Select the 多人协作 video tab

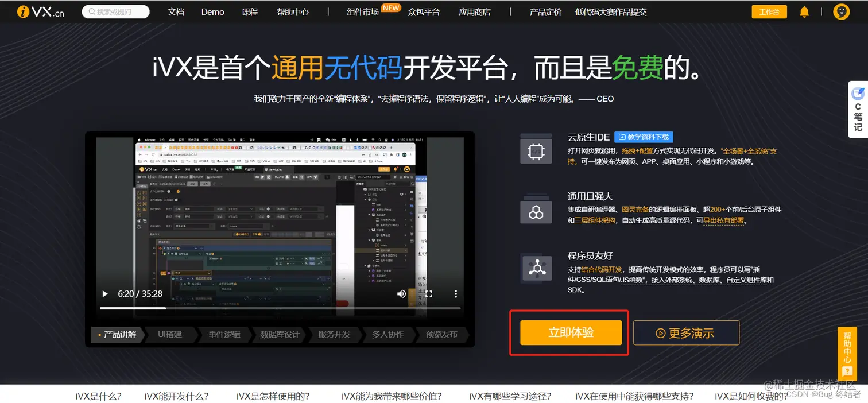(388, 335)
